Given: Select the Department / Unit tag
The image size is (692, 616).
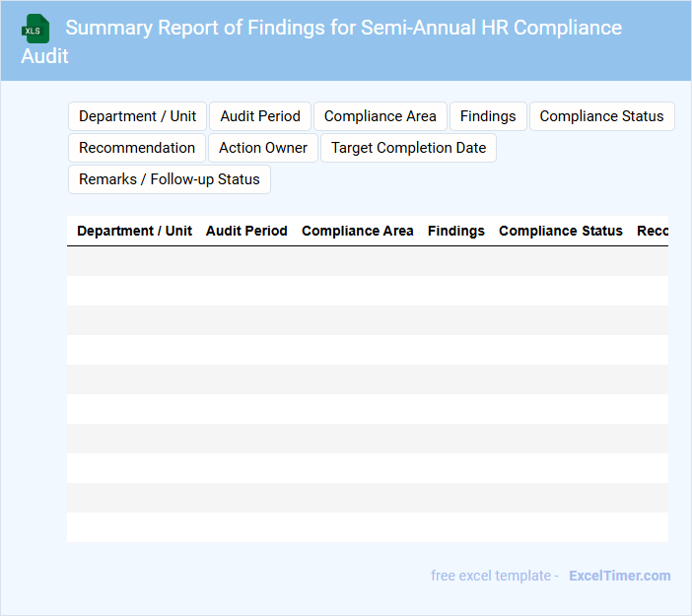Looking at the screenshot, I should tap(137, 116).
